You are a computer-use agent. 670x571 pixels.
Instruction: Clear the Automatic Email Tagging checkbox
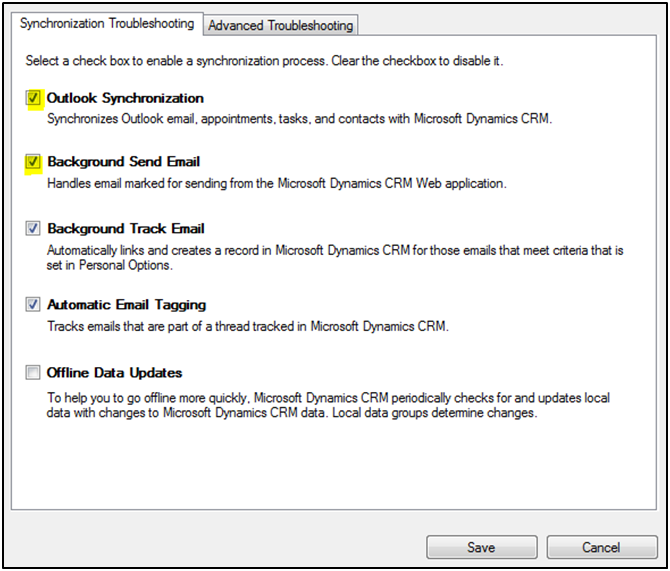coord(34,304)
